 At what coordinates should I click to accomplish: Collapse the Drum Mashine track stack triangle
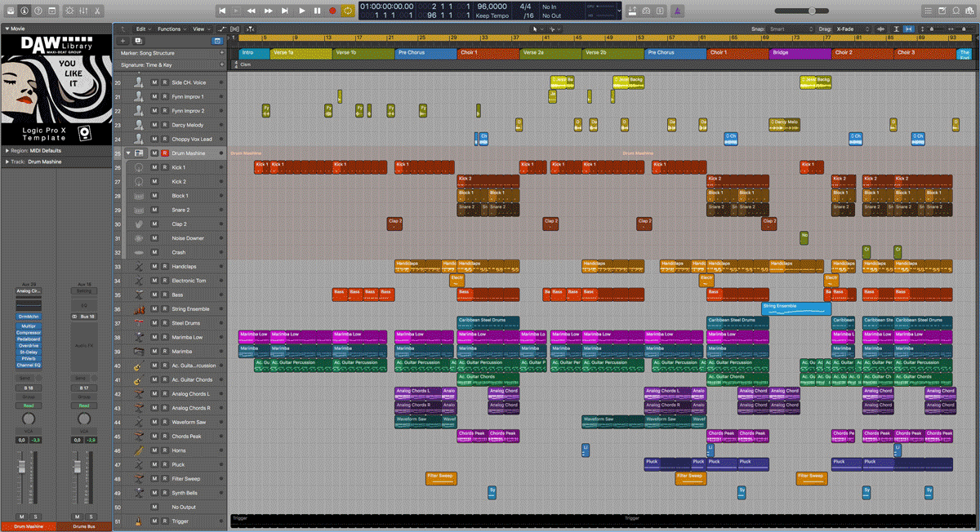click(128, 153)
